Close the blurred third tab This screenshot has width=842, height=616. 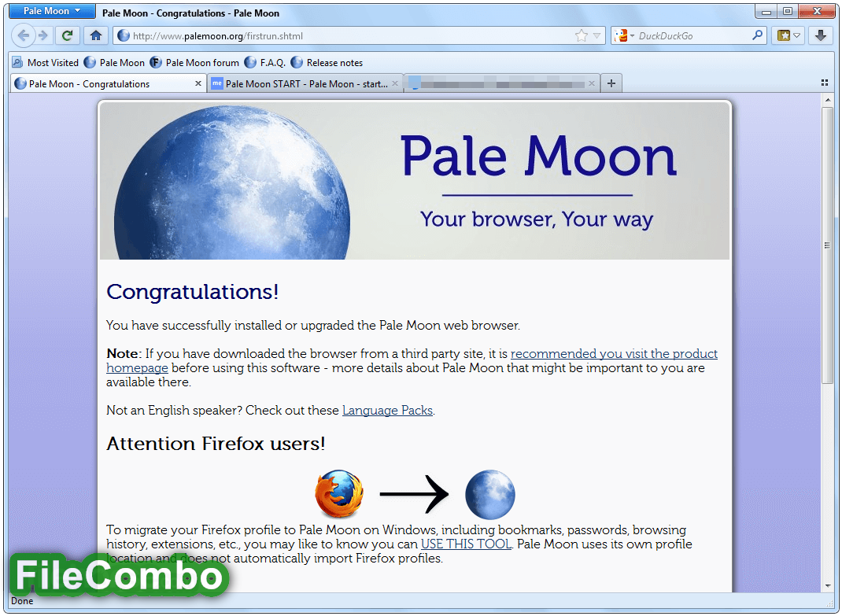(591, 83)
